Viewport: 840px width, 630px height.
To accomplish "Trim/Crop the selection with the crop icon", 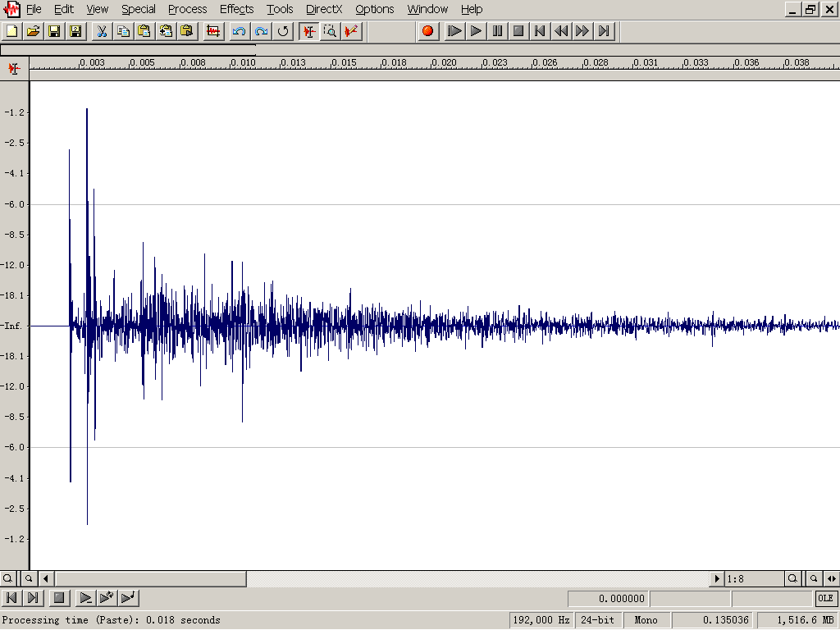I will [x=212, y=31].
